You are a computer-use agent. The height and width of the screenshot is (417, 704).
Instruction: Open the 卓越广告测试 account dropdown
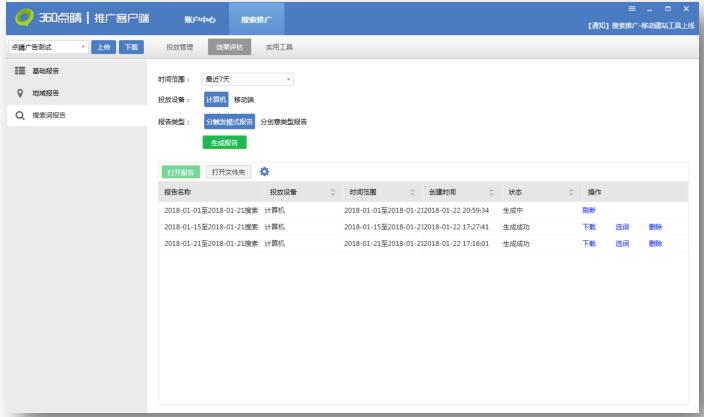46,47
